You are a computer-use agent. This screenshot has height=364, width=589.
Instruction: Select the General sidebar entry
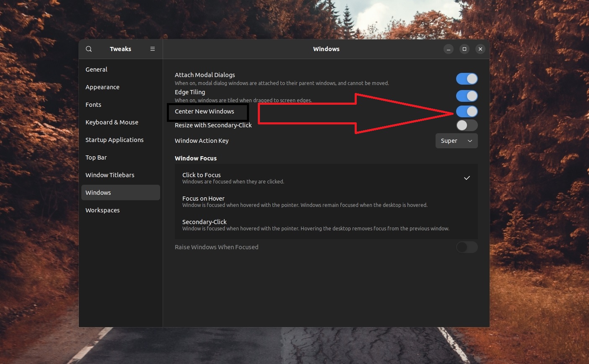coord(96,70)
